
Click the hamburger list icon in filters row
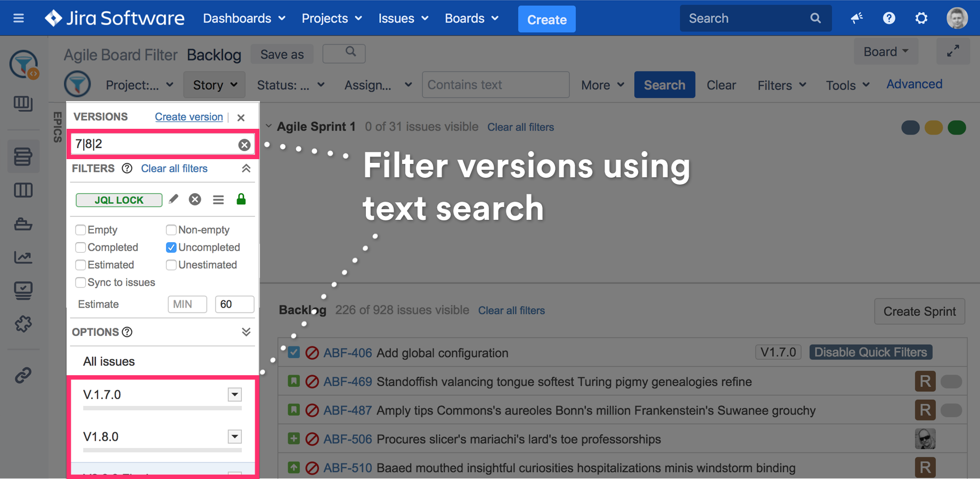pos(218,200)
